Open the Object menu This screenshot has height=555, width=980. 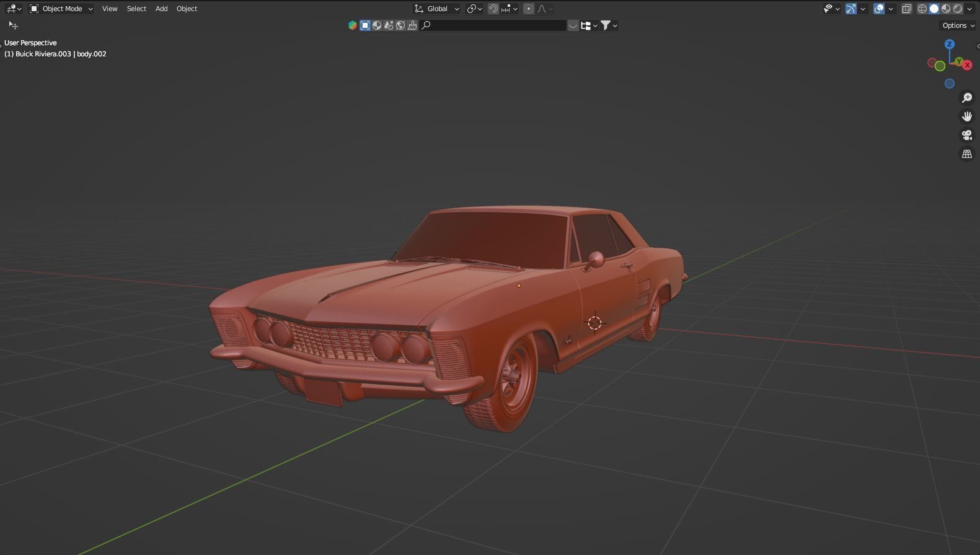coord(187,9)
